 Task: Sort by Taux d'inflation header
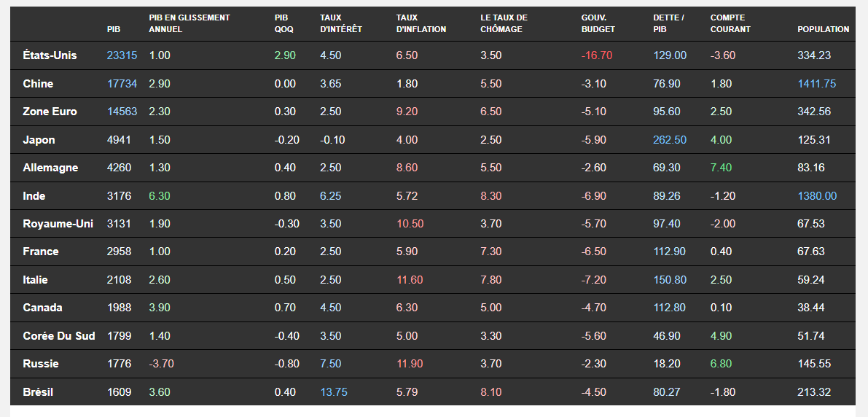click(x=421, y=23)
